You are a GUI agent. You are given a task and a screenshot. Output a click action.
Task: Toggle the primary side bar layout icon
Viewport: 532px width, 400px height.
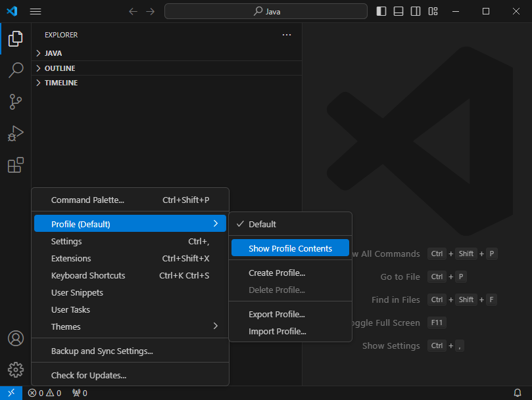(381, 11)
